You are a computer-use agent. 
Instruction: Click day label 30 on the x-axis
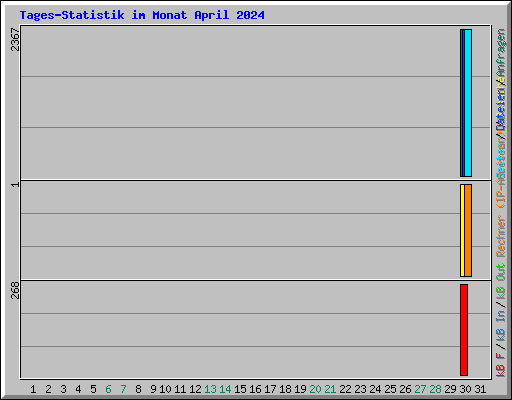pyautogui.click(x=465, y=389)
